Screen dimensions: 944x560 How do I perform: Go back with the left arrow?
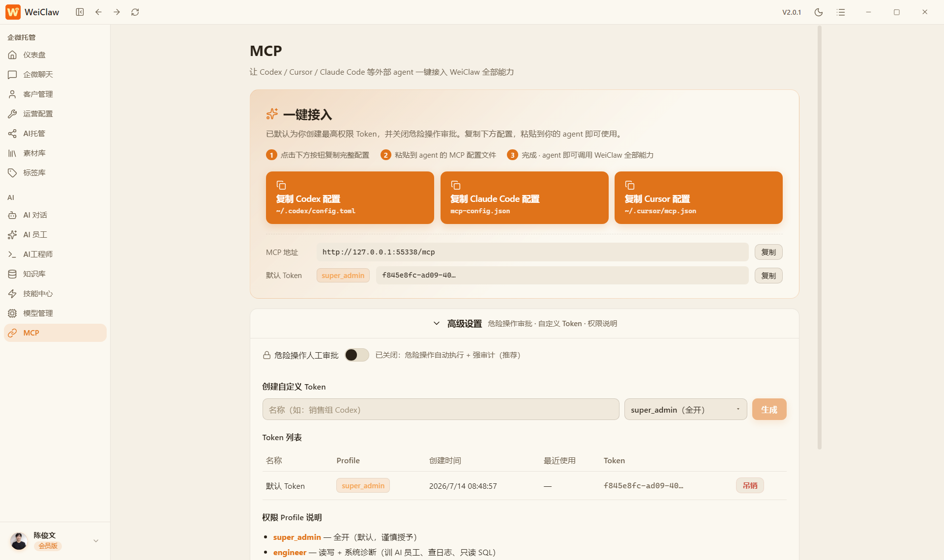(x=98, y=12)
